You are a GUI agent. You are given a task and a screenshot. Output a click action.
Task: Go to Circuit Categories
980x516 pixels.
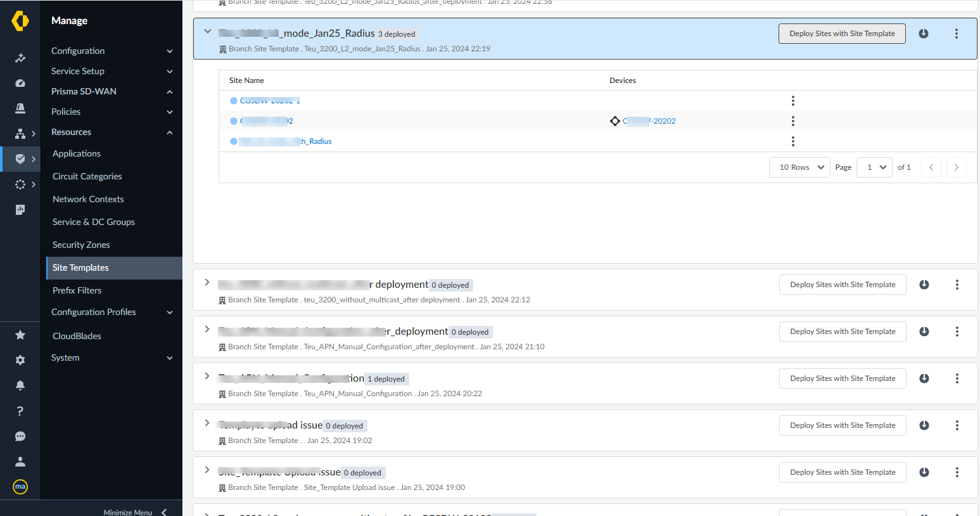point(87,176)
